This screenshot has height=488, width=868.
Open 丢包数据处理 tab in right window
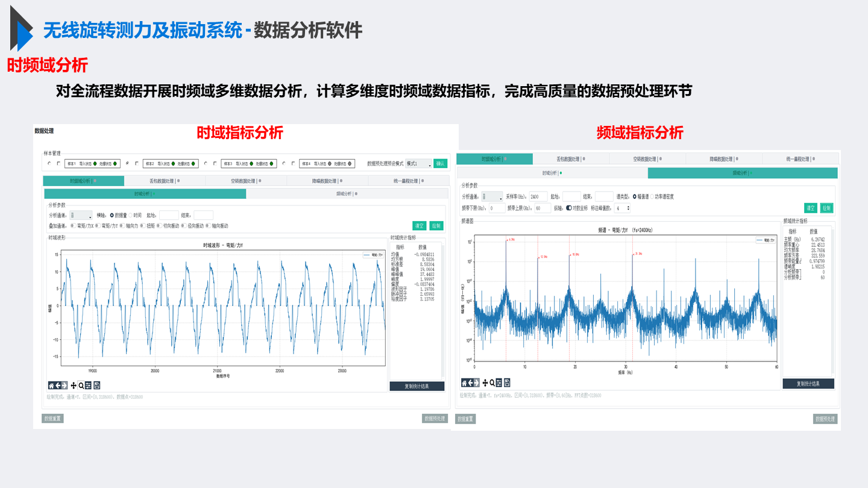click(x=571, y=159)
